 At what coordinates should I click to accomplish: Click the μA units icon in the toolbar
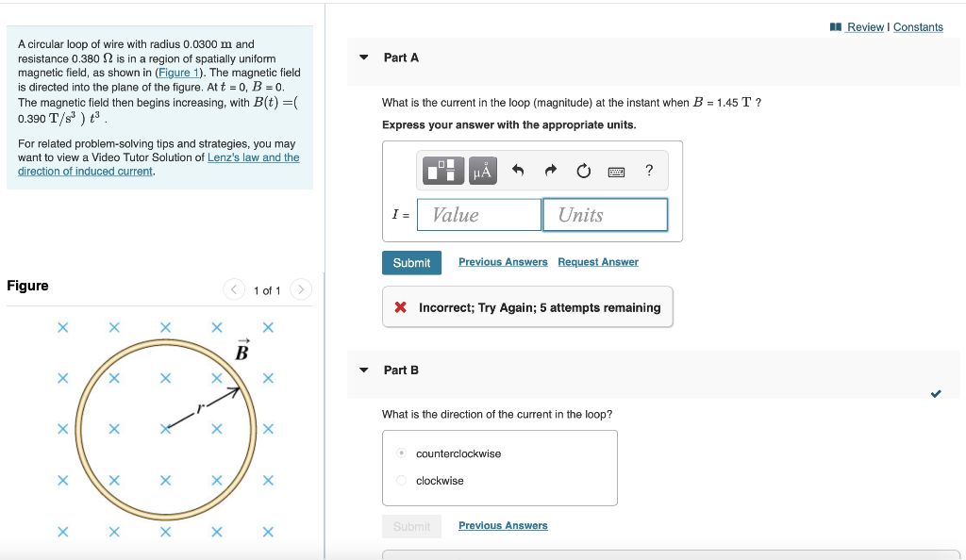[482, 171]
